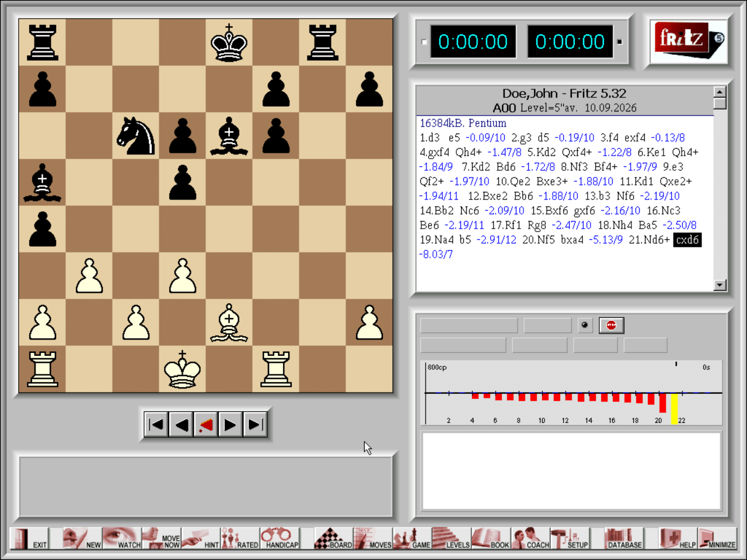Click evaluation -8.03/7 in notation

436,254
